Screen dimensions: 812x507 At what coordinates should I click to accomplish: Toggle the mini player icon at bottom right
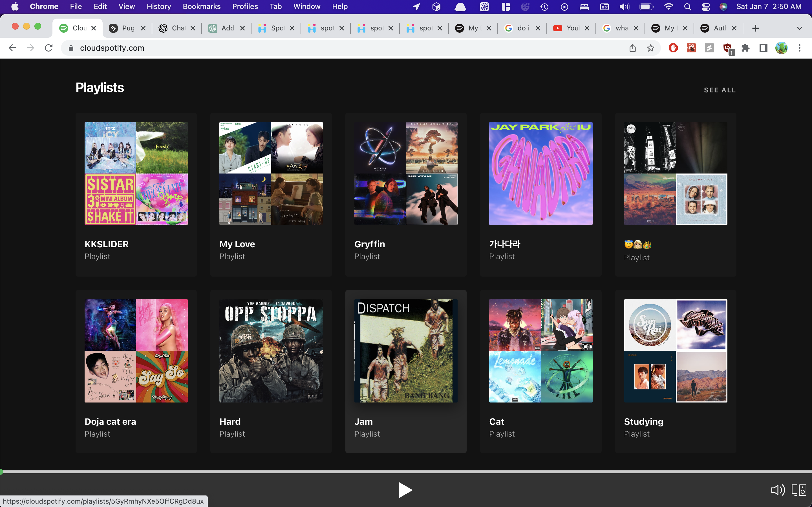point(800,490)
